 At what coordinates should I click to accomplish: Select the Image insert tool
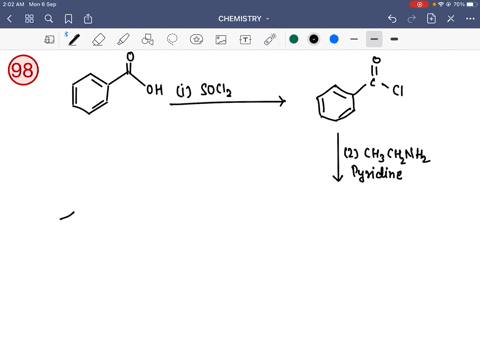pyautogui.click(x=221, y=40)
